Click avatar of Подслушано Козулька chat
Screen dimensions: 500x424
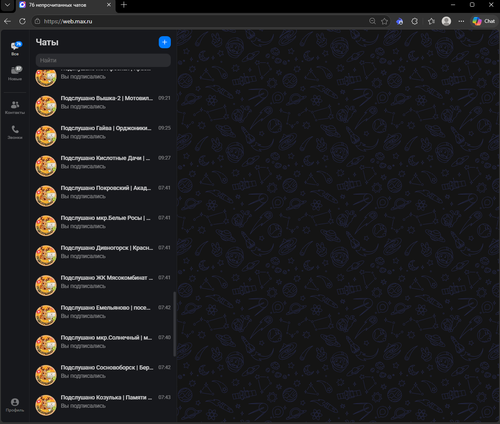point(46,405)
